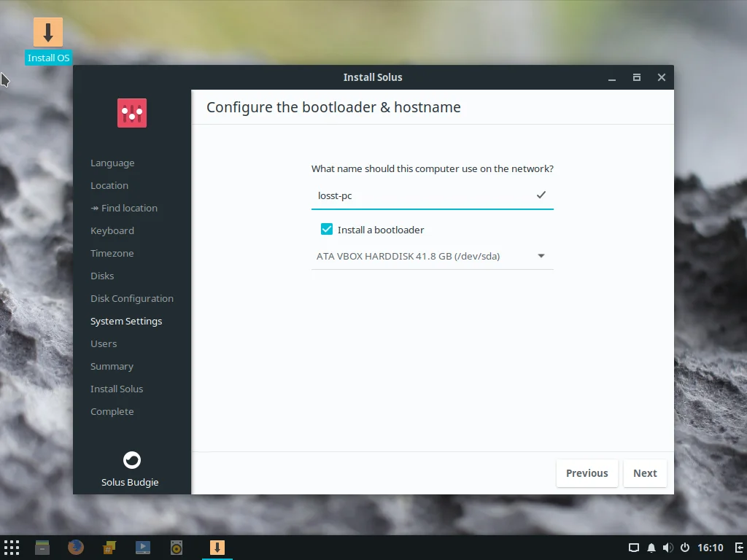Launch the file manager from the taskbar

42,548
